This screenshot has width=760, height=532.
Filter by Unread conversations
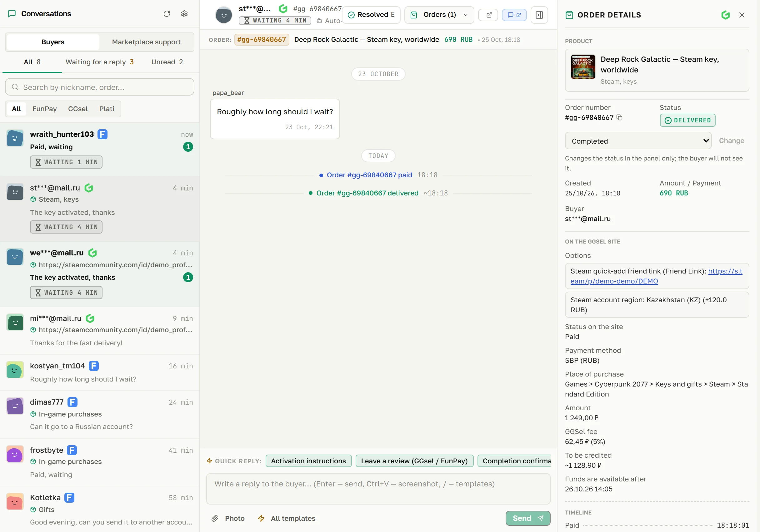tap(167, 62)
